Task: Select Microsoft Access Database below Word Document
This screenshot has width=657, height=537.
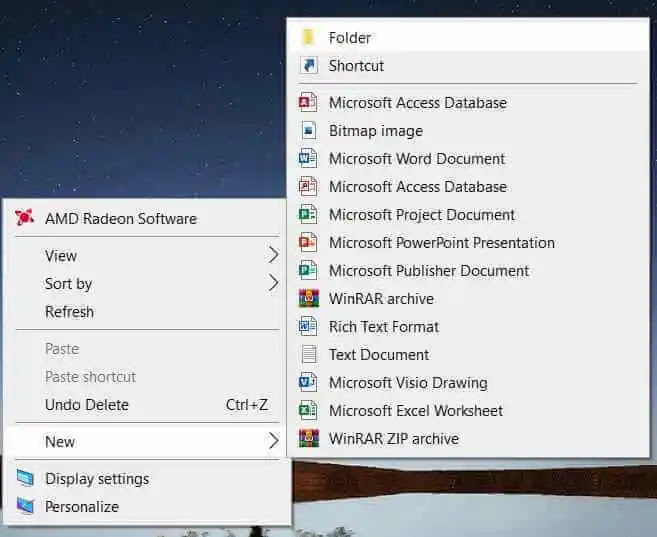Action: pyautogui.click(x=468, y=187)
